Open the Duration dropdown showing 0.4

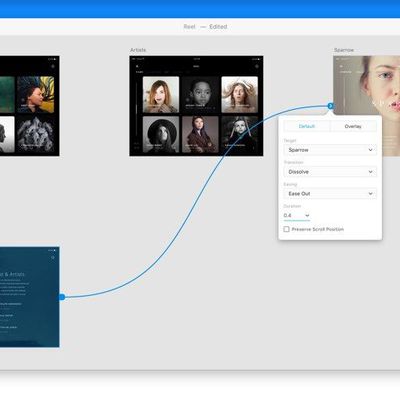(x=297, y=216)
